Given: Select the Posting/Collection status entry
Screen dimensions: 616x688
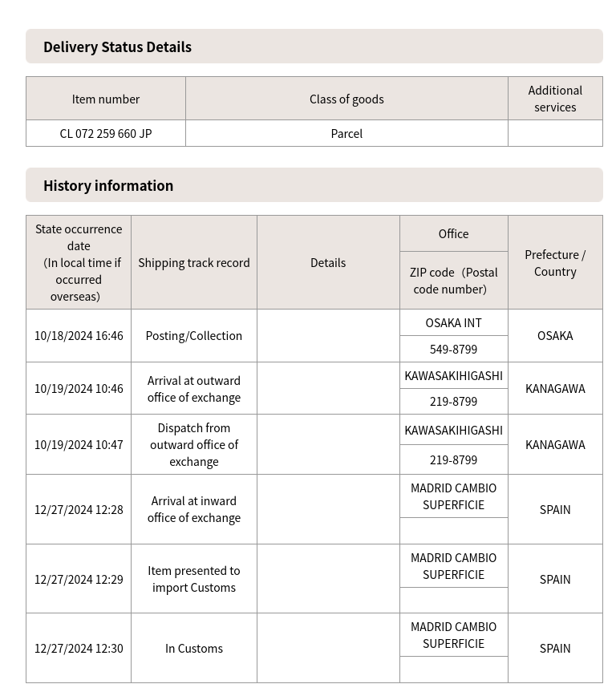Looking at the screenshot, I should pyautogui.click(x=194, y=335).
